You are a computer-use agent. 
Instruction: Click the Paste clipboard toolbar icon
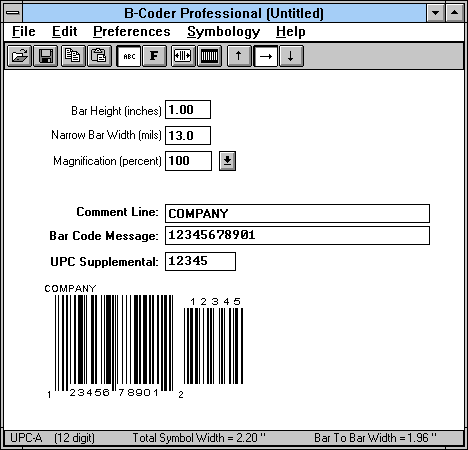(x=99, y=56)
